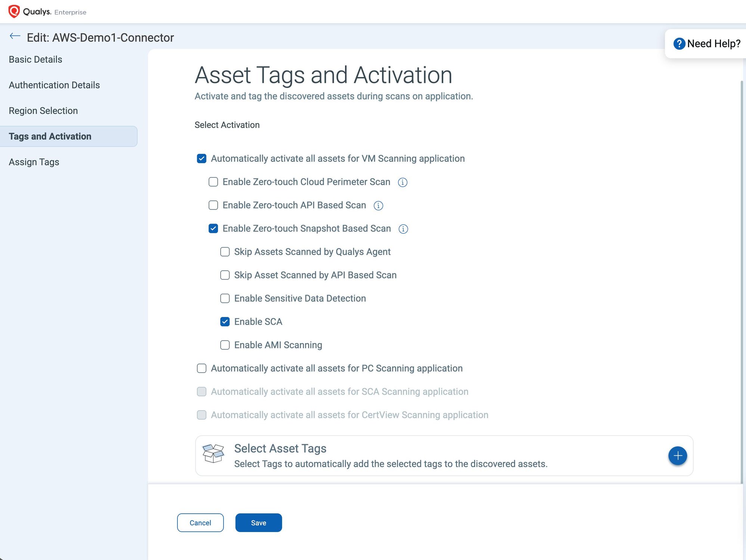Click the Need Help? text
The height and width of the screenshot is (560, 746).
tap(714, 44)
